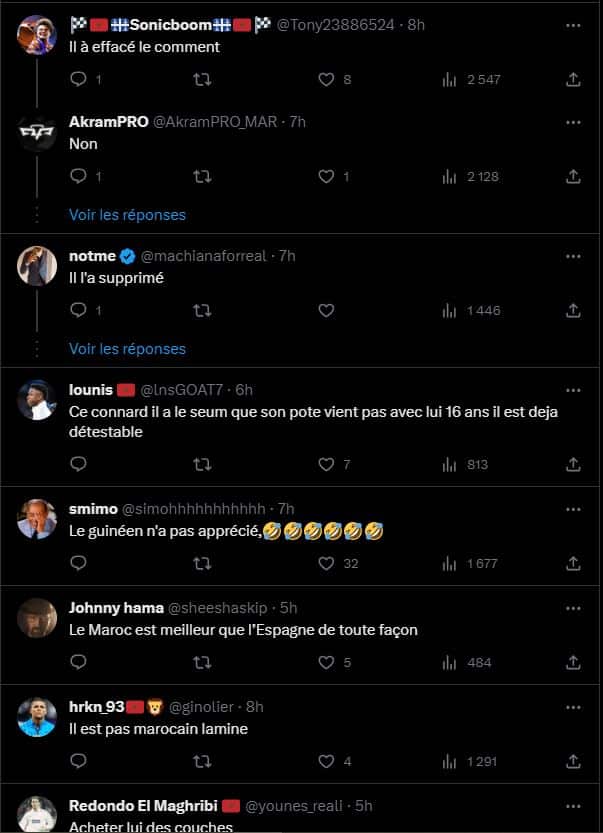
Task: Like lounis's tweet with 7 likes
Action: pos(326,464)
